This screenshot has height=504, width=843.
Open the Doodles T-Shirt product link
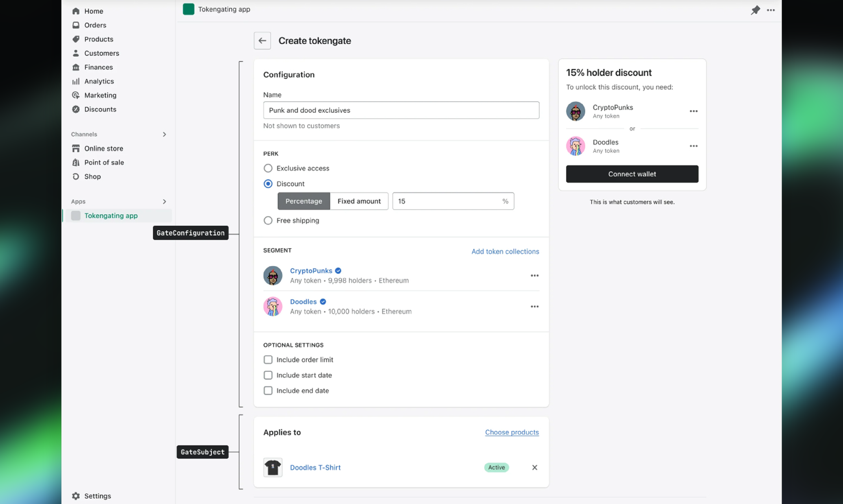(x=315, y=467)
